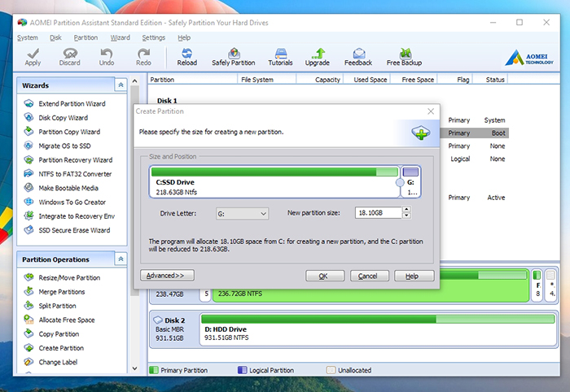570x392 pixels.
Task: Select Integrate to Recovery Env
Action: coord(77,216)
